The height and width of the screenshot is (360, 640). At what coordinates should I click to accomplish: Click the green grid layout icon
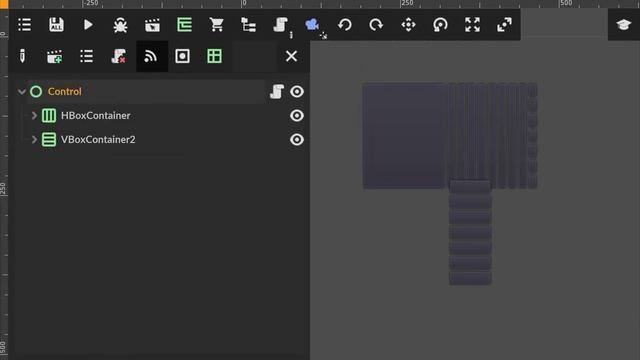point(214,56)
